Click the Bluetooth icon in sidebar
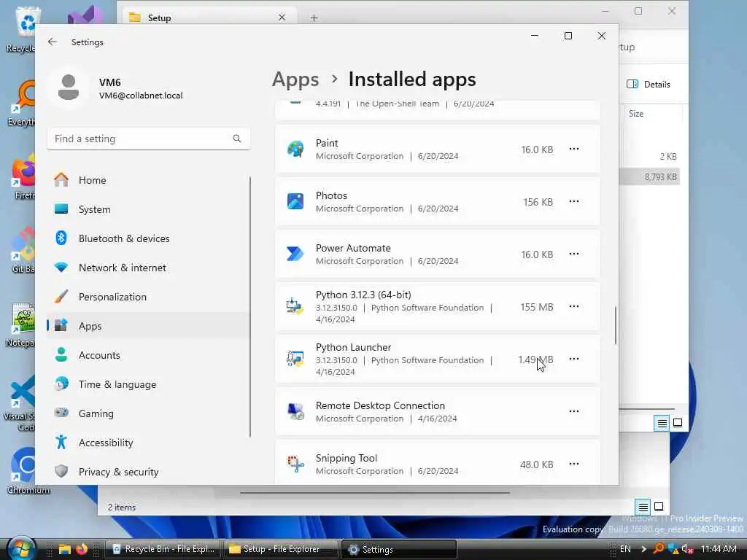Screen dimensions: 747x560 coord(61,238)
